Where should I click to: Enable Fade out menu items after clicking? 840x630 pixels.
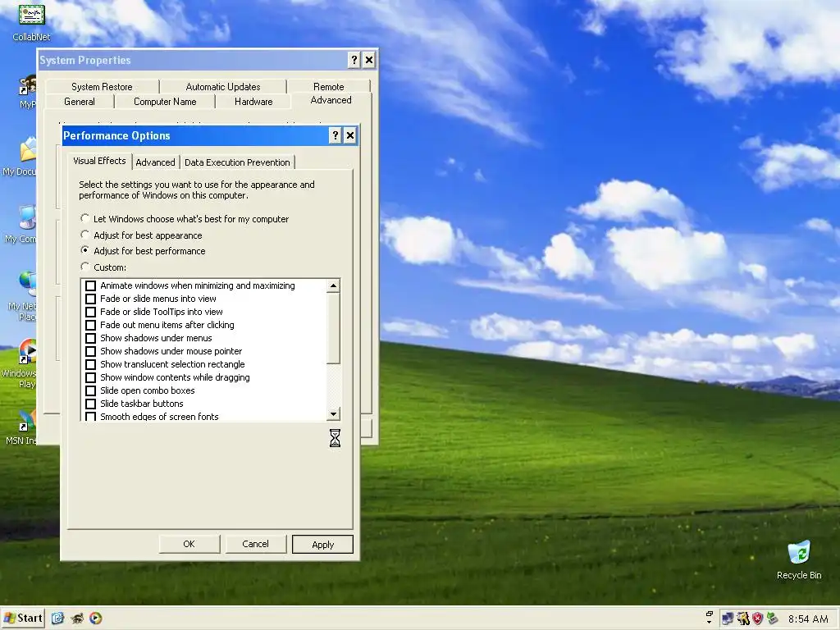[x=90, y=325]
